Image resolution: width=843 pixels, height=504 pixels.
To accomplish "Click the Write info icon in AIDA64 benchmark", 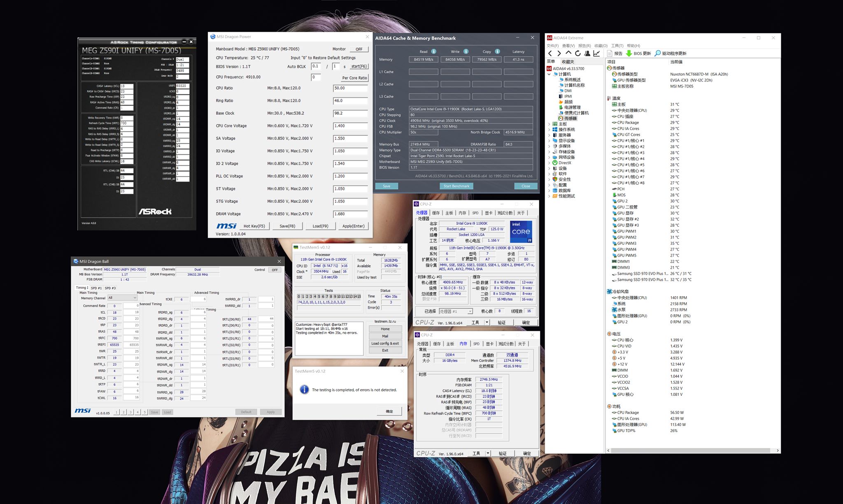I will point(466,51).
